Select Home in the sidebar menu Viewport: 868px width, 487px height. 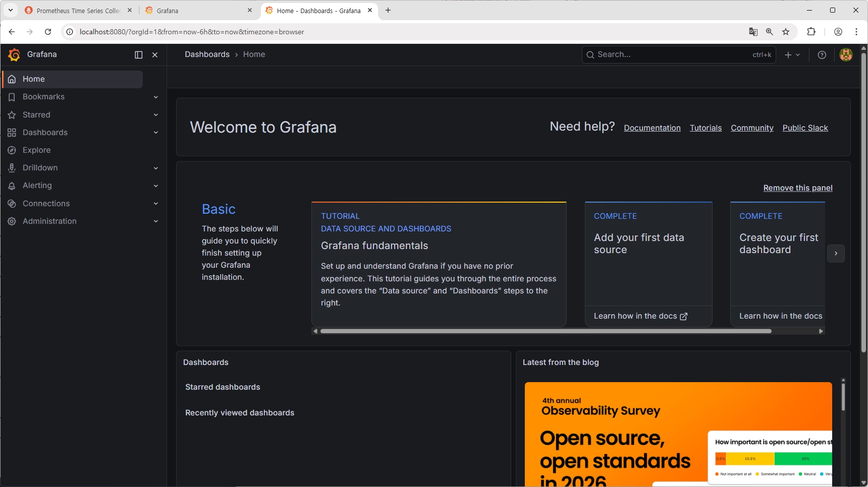[73, 79]
